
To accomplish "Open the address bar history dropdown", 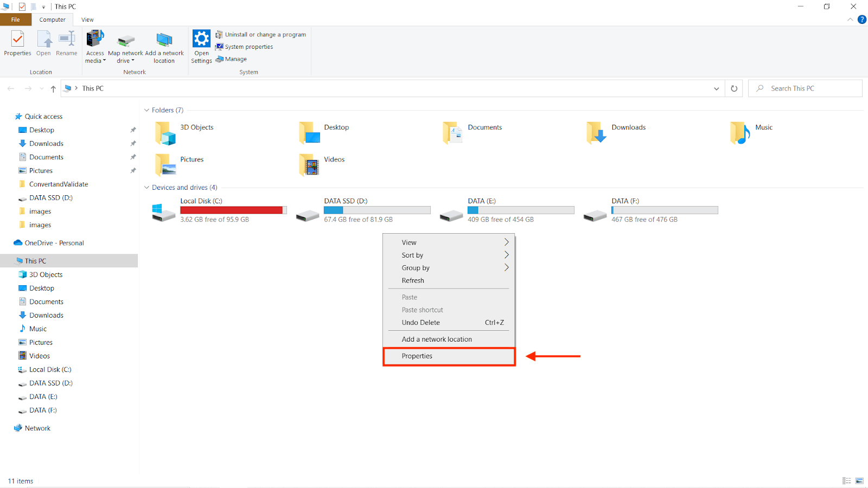I will [716, 88].
